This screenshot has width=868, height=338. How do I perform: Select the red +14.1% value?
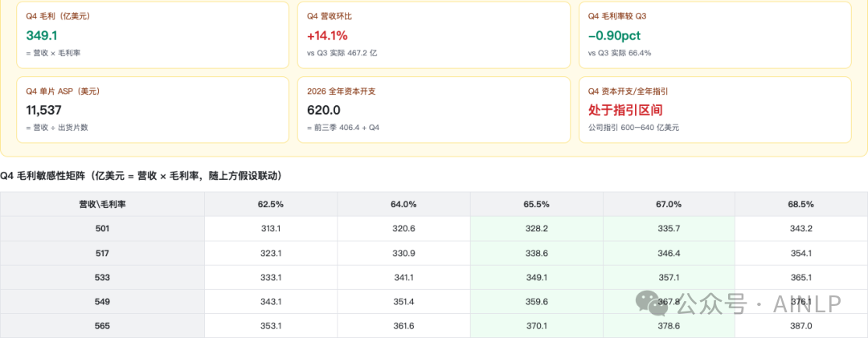pos(327,35)
